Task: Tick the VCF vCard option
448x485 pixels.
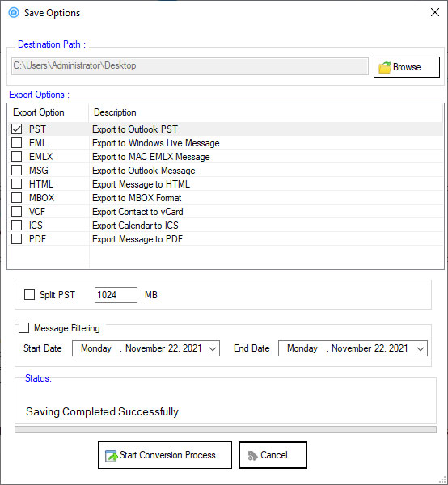Action: click(16, 212)
